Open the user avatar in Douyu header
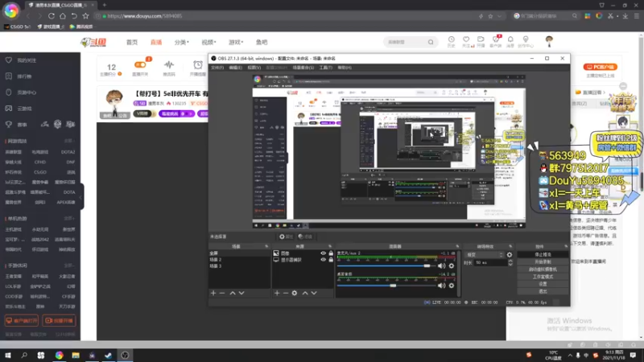Image resolution: width=644 pixels, height=362 pixels. 549,41
